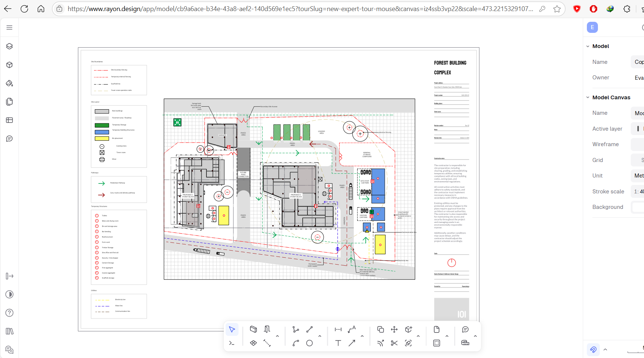Screen dimensions: 644x358
Task: Click the user avatar E button
Action: pos(592,27)
